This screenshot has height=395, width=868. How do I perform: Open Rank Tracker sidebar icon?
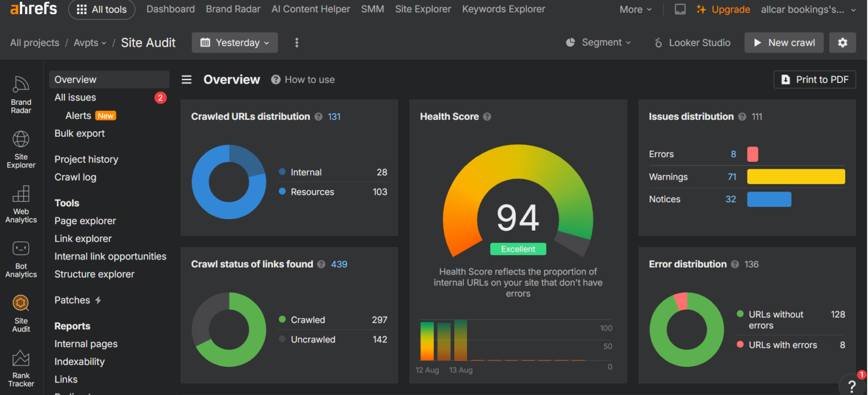(21, 368)
